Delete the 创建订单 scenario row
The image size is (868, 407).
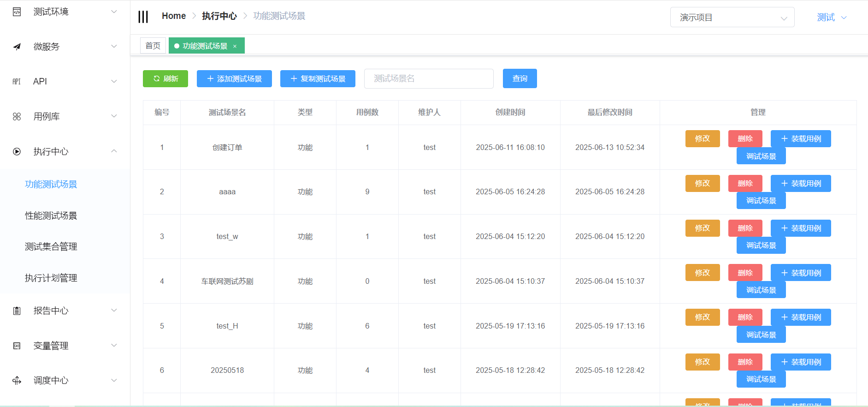tap(745, 138)
